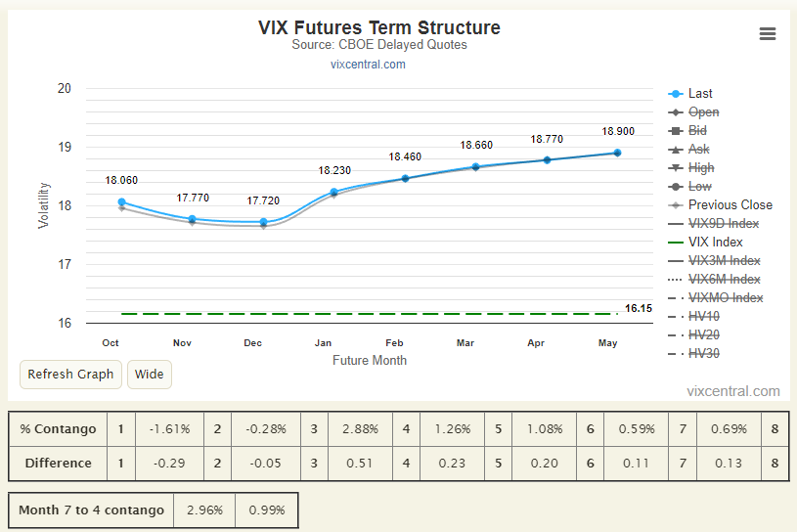
Task: Click the High legend inverted-triangle marker
Action: tap(676, 168)
